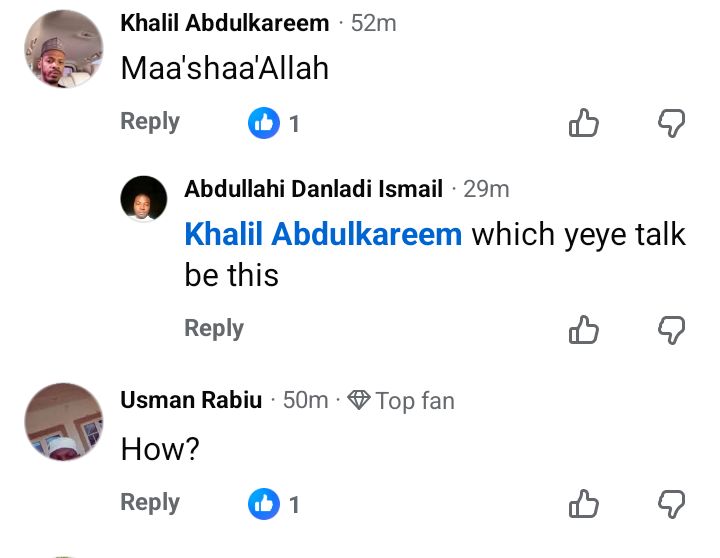The image size is (720, 558).
Task: Like Usman Rabiu's "How?" comment
Action: point(584,504)
